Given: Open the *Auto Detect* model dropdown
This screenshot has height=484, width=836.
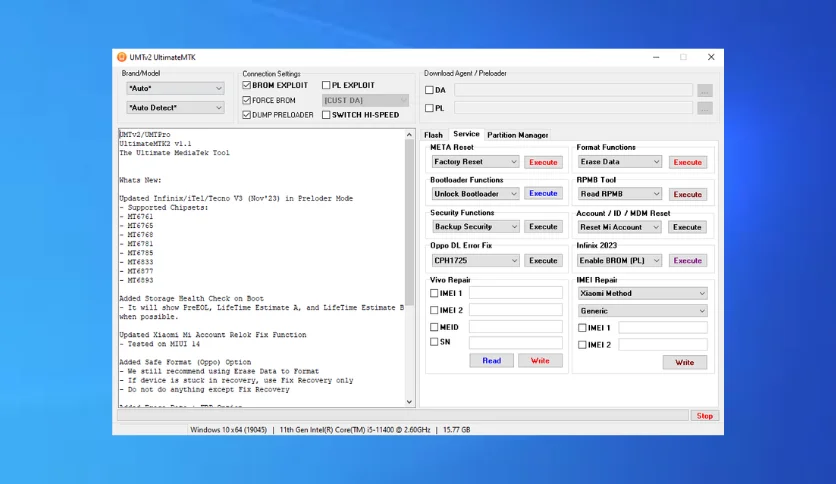Looking at the screenshot, I should tap(175, 108).
